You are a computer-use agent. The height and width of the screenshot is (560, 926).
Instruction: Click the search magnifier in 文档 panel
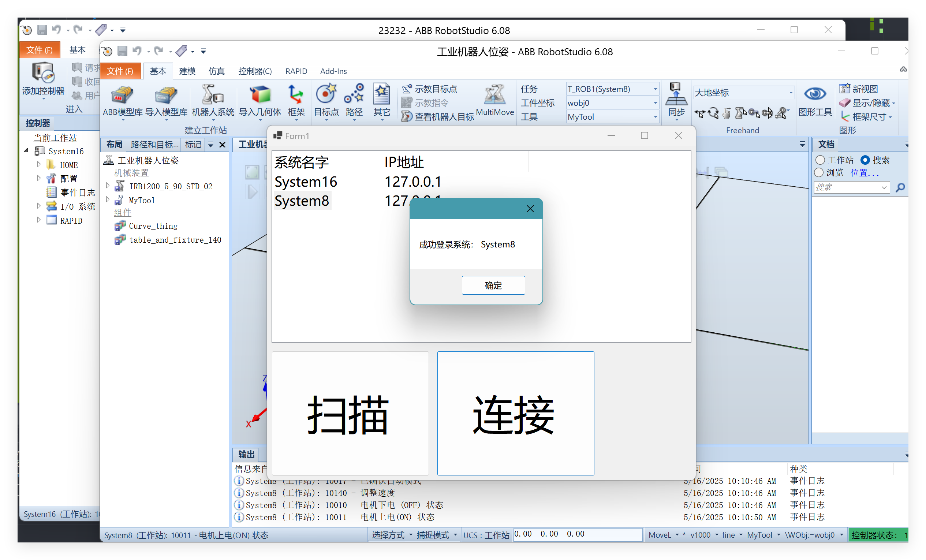tap(900, 187)
